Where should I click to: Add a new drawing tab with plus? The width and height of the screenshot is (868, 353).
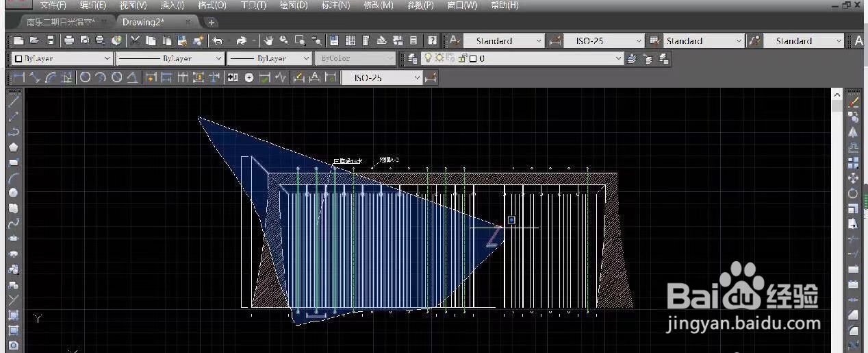[x=212, y=23]
